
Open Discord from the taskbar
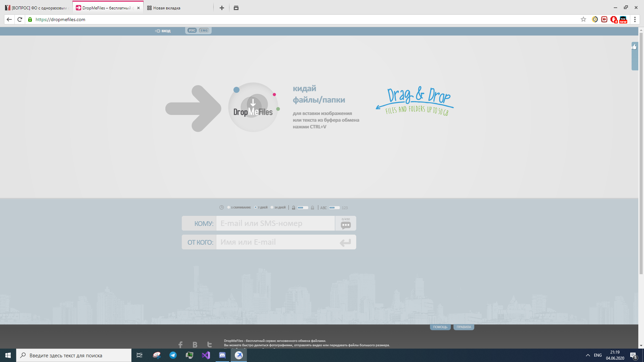(222, 355)
